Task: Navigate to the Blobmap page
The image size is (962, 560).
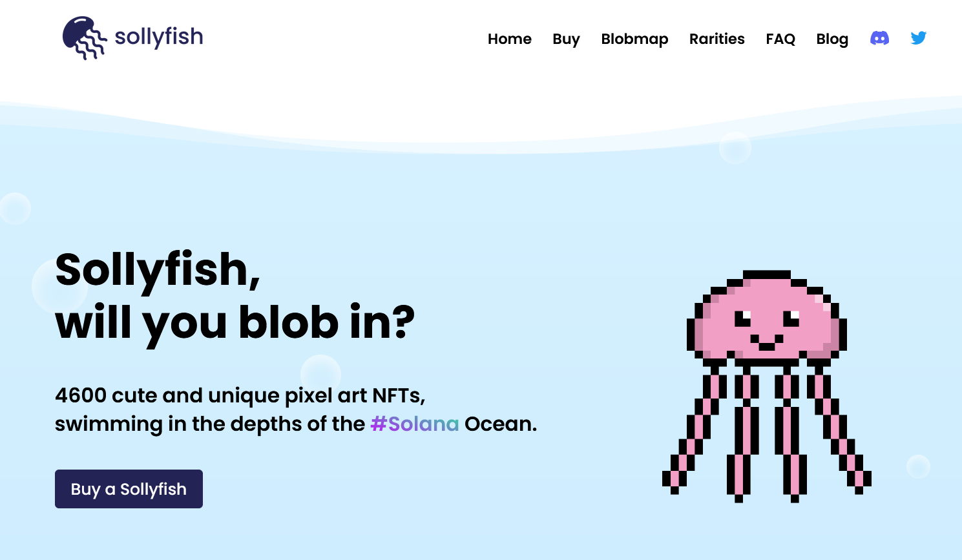Action: 634,39
